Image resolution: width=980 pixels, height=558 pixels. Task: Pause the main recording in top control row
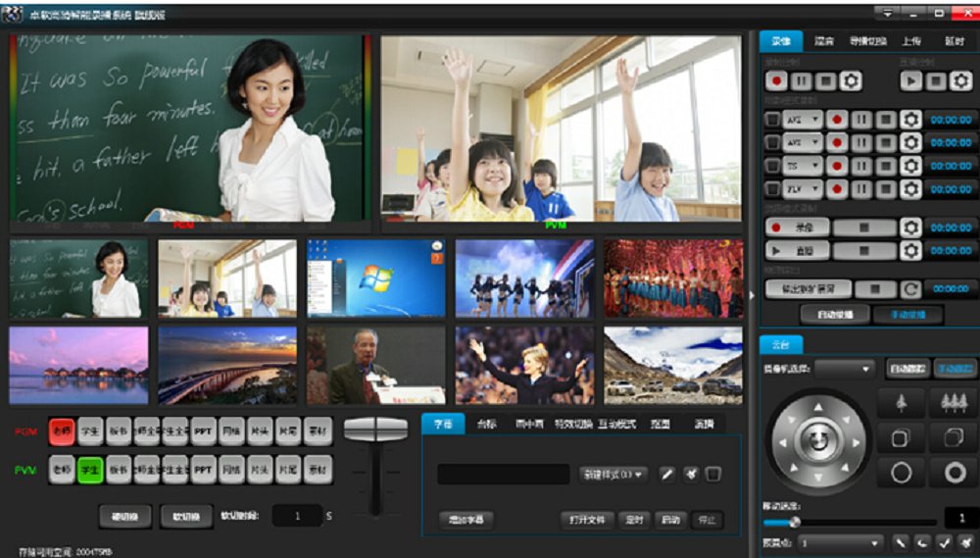[802, 80]
